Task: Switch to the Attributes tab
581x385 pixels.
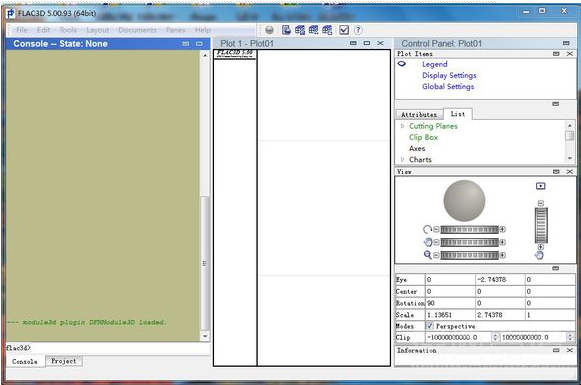Action: pos(419,114)
